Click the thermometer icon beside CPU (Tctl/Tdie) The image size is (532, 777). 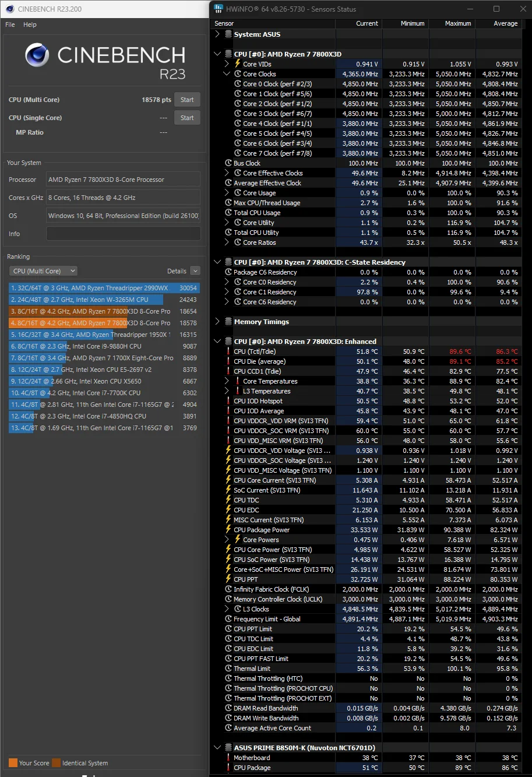(228, 351)
